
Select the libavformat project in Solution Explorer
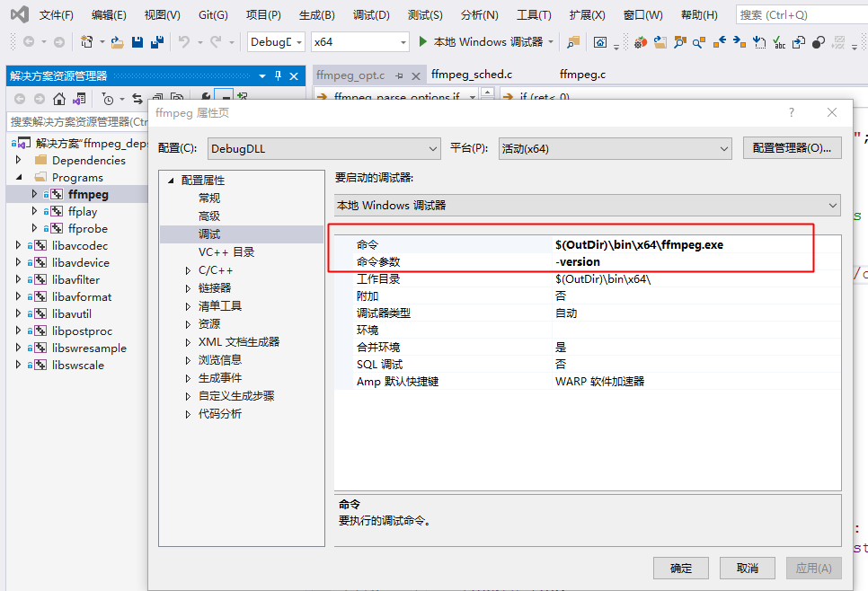(x=82, y=296)
